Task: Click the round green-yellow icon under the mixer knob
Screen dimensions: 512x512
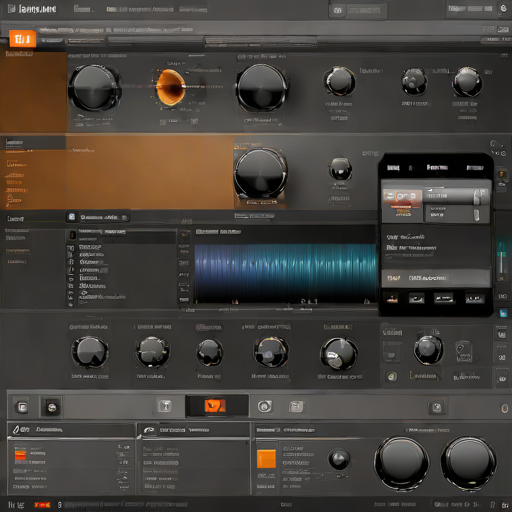Action: pos(392,376)
